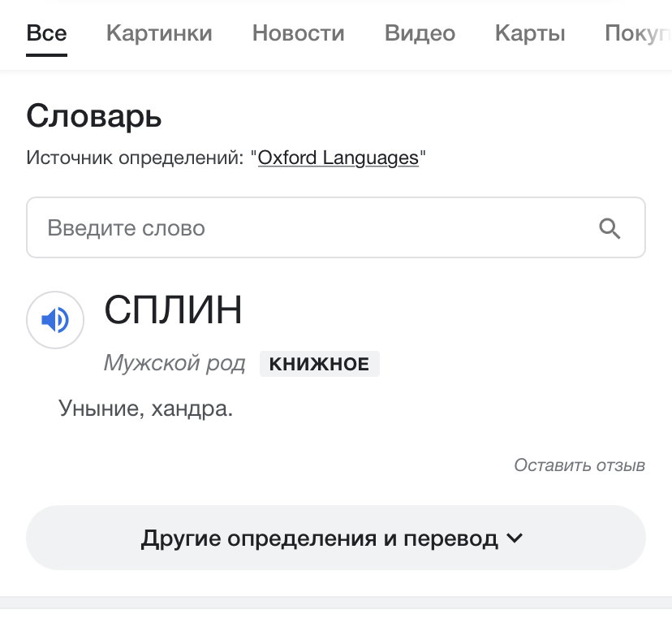Click the КНИЖНОЕ usage tag

point(319,364)
